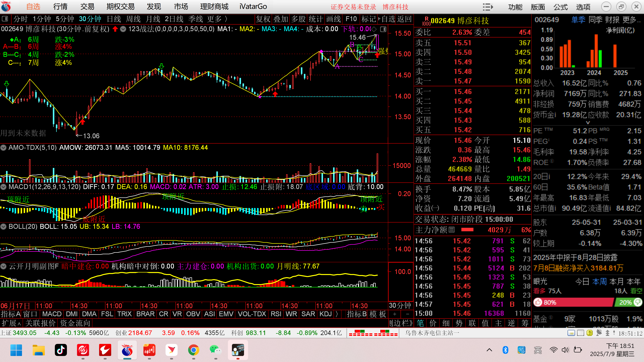
Task: Select the MACD indicator tab
Action: pos(52,314)
